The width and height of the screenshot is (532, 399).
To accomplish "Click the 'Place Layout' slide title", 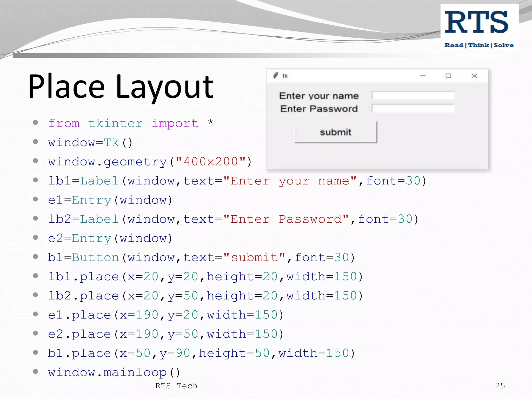I will 121,87.
